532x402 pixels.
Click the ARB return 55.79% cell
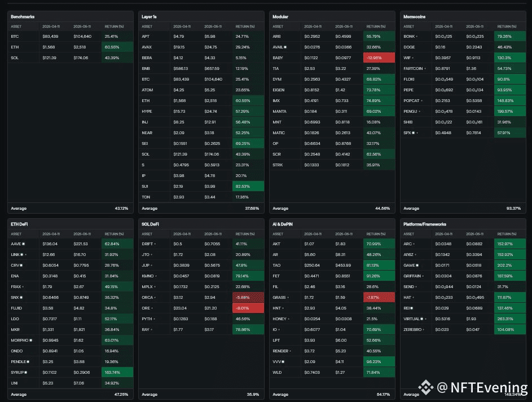379,36
